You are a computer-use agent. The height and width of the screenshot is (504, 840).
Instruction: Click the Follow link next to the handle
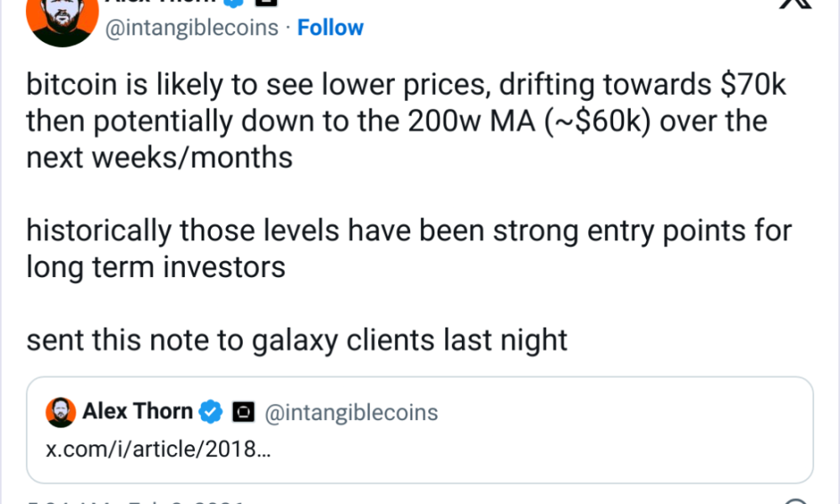point(330,28)
